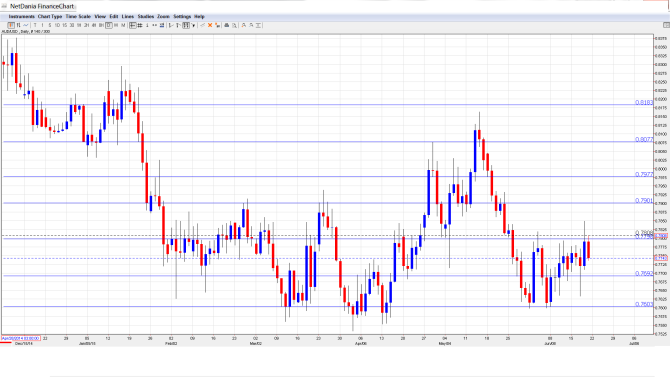Select the 0.7603 horizontal line label
This screenshot has width=670, height=377.
click(644, 304)
